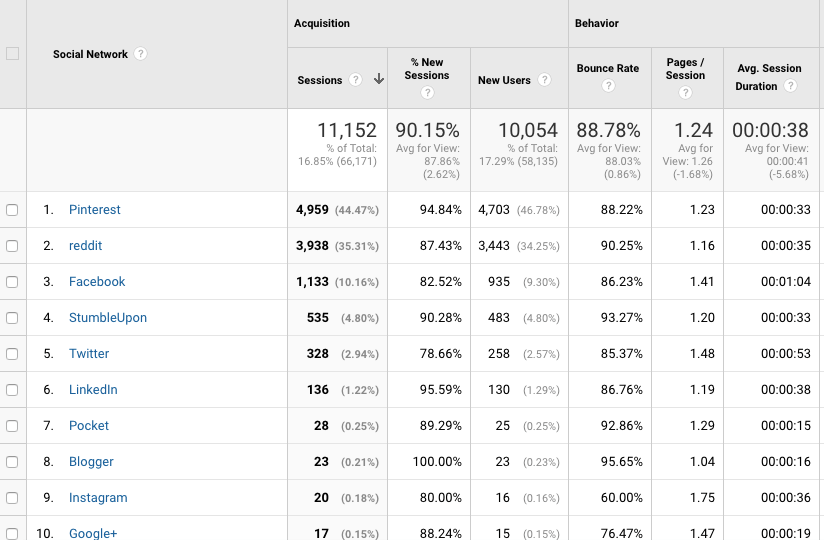Select the Blogger row checkbox
Screen dimensions: 824x540
pos(12,462)
